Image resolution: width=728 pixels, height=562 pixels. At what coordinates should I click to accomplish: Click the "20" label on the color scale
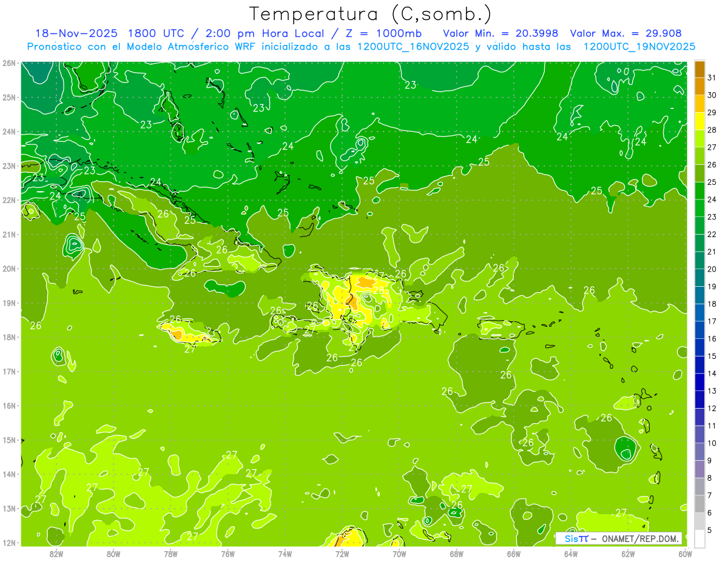tap(712, 269)
